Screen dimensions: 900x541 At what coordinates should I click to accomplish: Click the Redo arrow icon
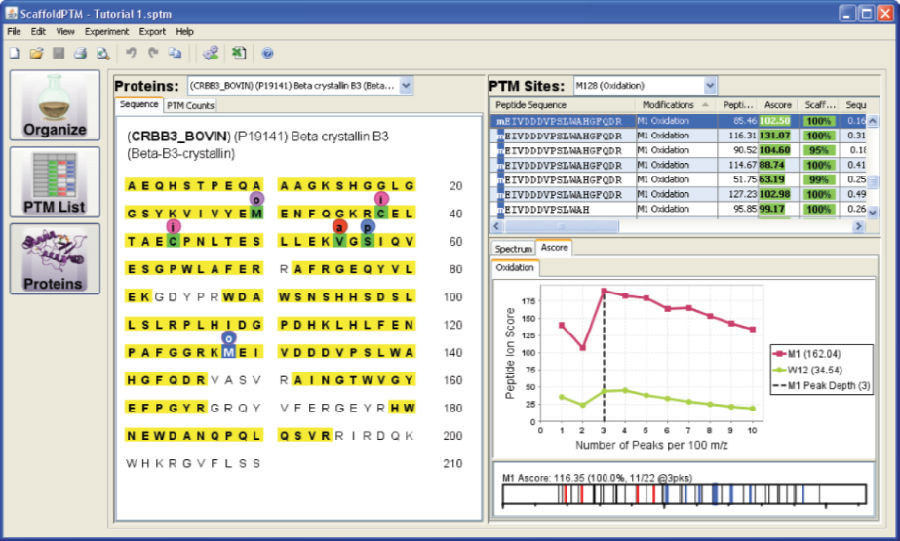[x=153, y=53]
